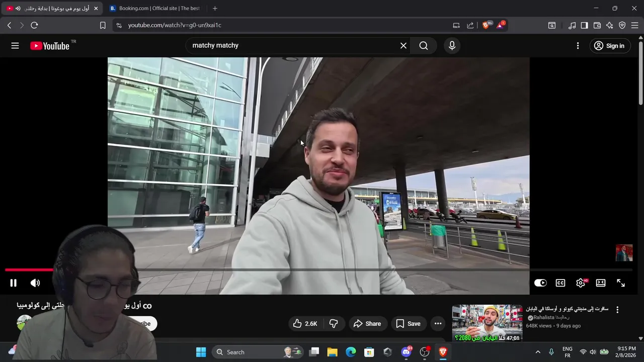This screenshot has height=362, width=644.
Task: Open OBS Studio from the taskbar
Action: pyautogui.click(x=425, y=352)
